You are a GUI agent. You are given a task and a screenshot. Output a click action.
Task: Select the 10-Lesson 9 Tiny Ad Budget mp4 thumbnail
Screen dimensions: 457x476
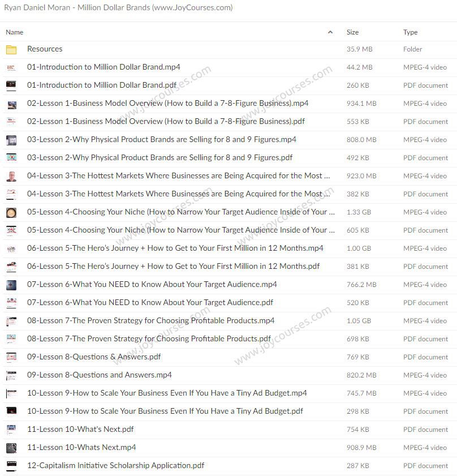coord(11,393)
